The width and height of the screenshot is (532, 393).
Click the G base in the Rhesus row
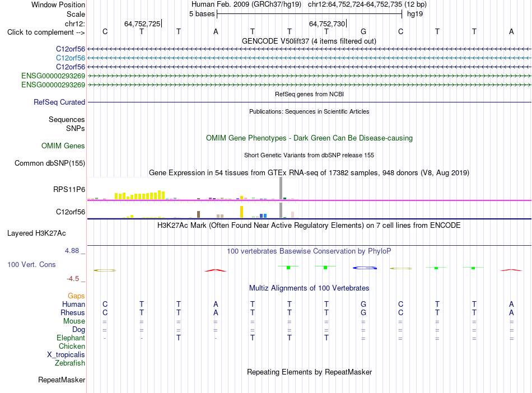click(363, 312)
